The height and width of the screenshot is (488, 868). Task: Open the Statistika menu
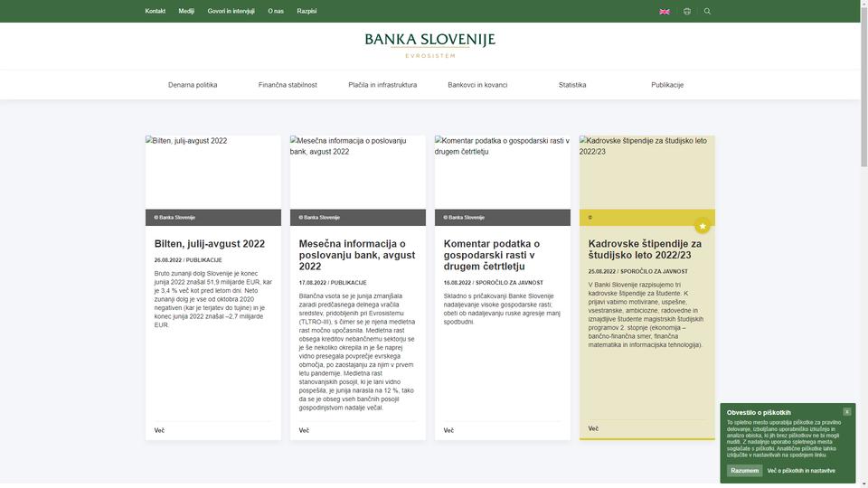point(572,85)
